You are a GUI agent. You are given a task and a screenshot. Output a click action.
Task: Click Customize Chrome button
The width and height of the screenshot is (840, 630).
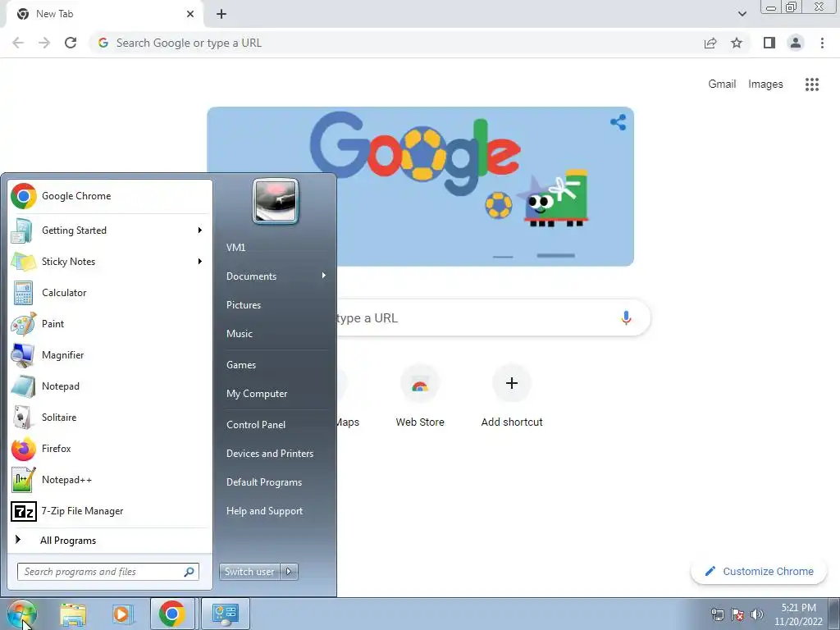point(759,572)
